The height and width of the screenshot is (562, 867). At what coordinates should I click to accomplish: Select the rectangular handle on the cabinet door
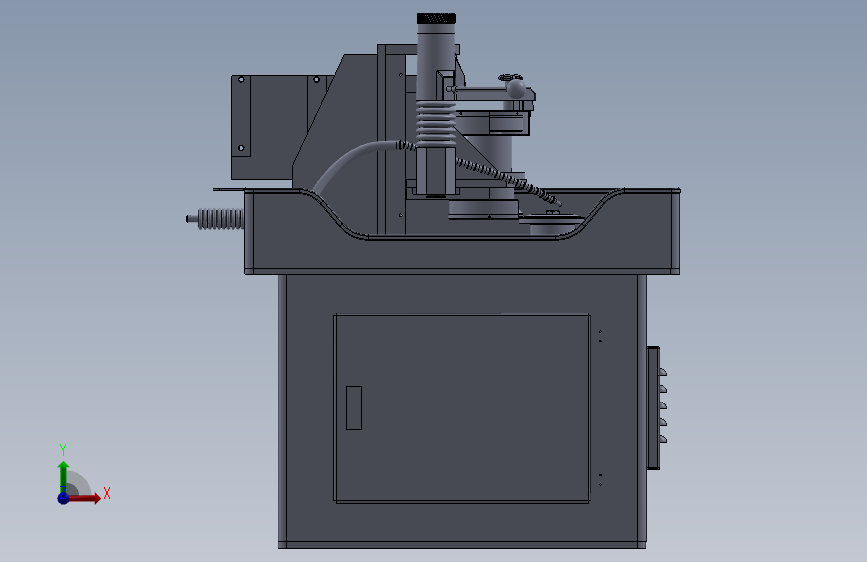[x=354, y=408]
